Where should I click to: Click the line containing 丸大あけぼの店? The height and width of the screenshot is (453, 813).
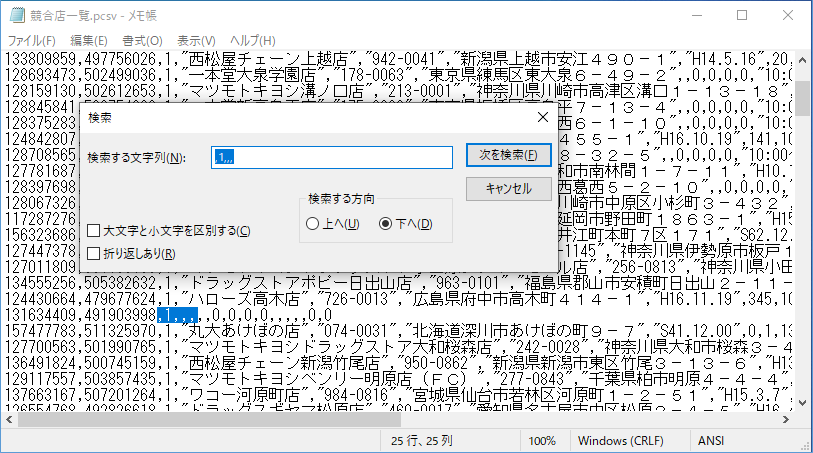click(397, 331)
